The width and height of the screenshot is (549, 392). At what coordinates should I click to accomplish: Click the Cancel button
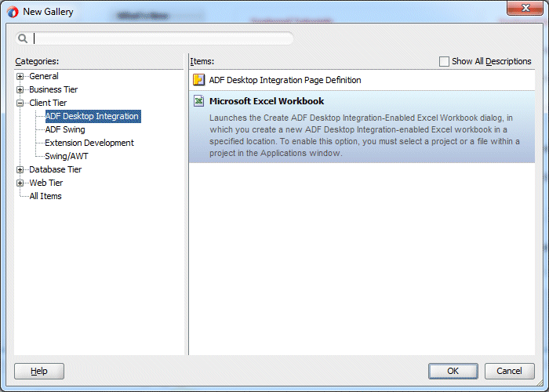click(x=510, y=371)
